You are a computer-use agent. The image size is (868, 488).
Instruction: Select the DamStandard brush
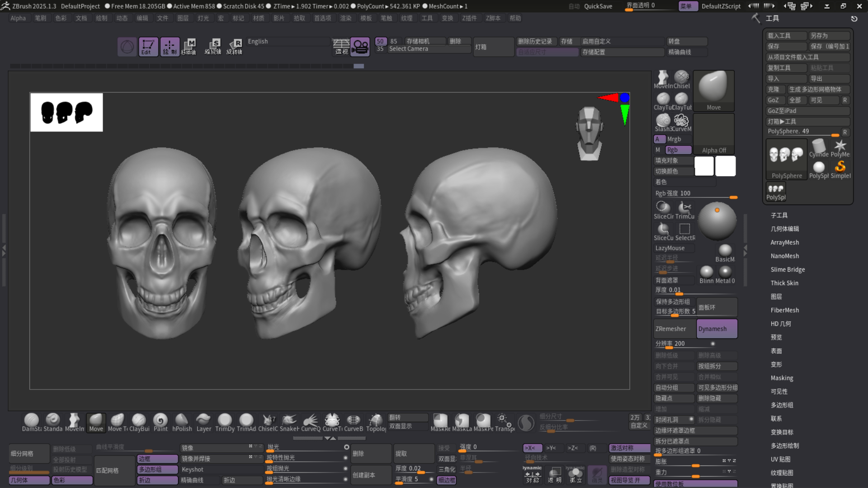point(32,422)
